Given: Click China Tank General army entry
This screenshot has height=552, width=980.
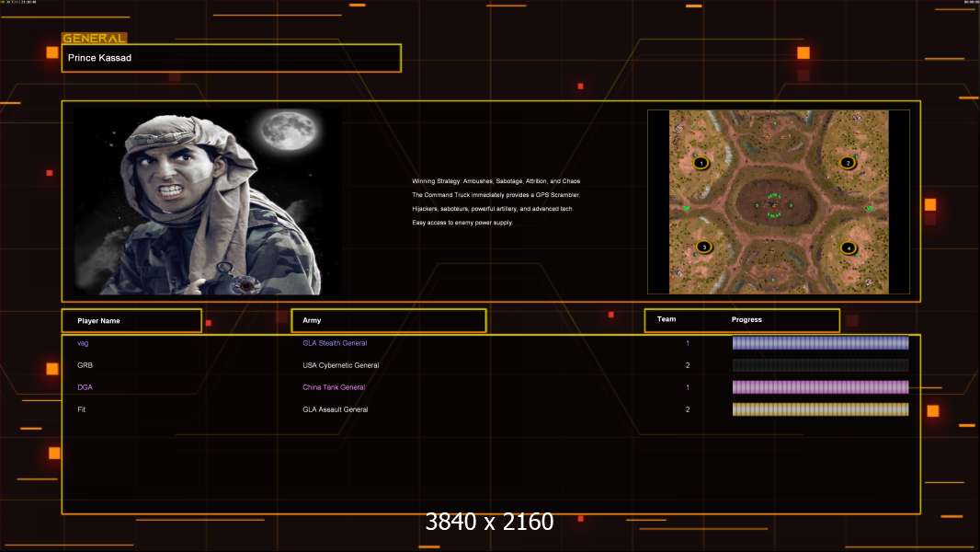Looking at the screenshot, I should (x=334, y=387).
